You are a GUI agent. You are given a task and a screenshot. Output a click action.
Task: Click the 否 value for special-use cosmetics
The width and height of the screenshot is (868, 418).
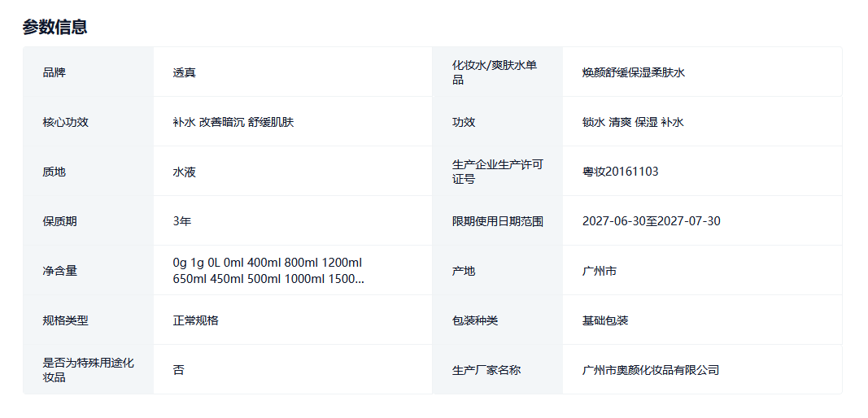(x=179, y=370)
